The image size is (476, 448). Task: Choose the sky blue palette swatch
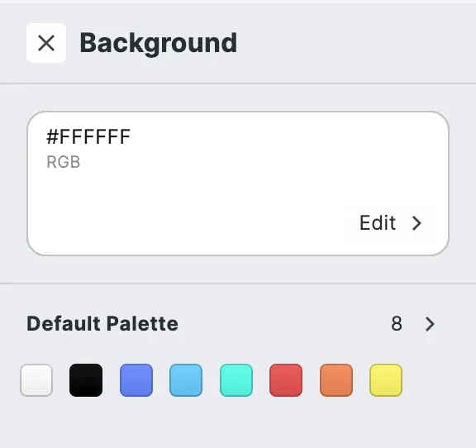tap(186, 380)
